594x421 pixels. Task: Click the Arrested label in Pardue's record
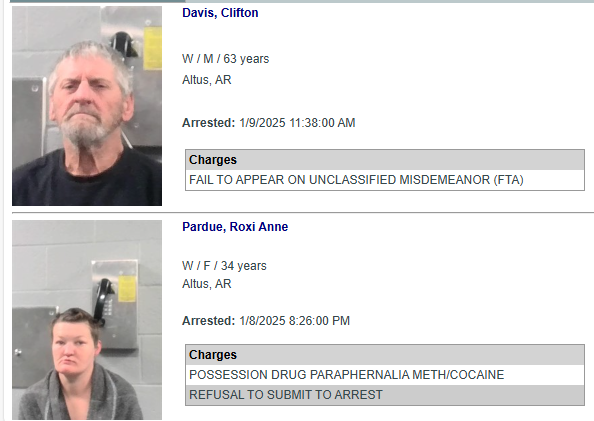click(x=209, y=321)
